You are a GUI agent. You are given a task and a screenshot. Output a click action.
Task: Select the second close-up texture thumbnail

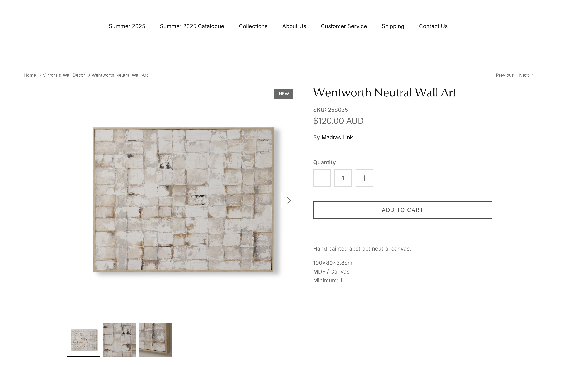(119, 340)
